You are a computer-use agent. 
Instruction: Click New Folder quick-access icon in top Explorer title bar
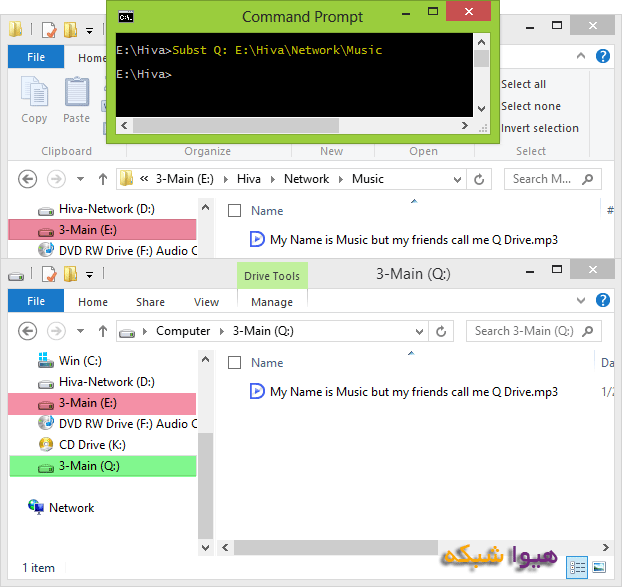coord(71,30)
